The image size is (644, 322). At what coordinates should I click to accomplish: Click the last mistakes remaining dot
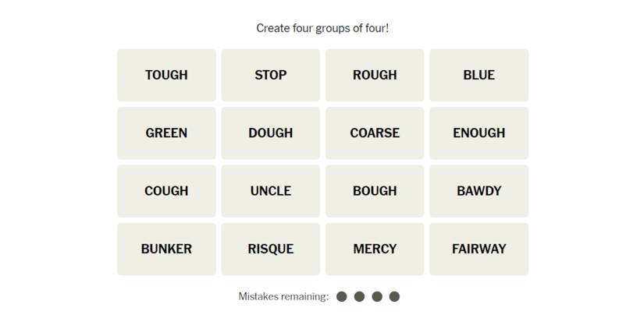click(394, 296)
